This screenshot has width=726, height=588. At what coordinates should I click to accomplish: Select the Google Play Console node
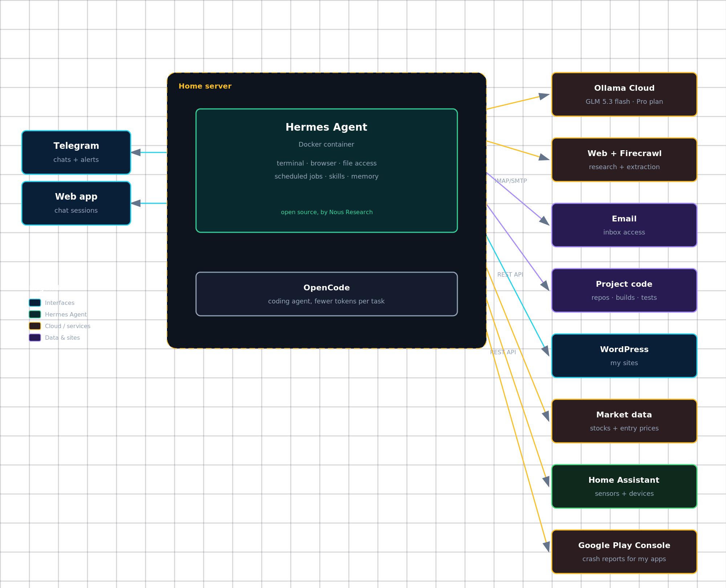(624, 552)
